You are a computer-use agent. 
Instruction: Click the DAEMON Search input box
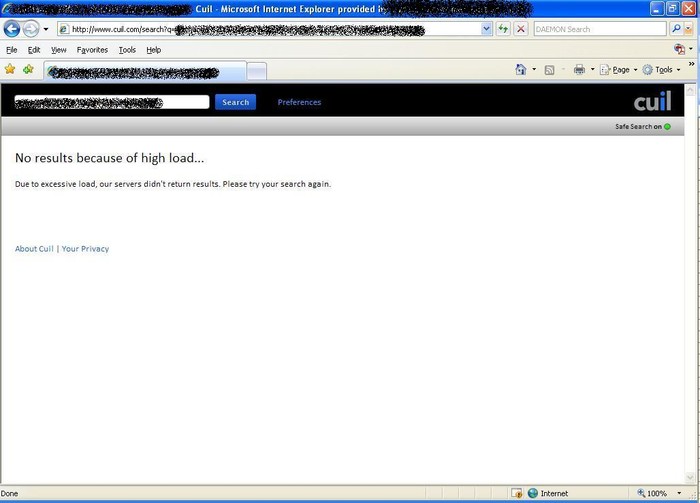click(598, 29)
